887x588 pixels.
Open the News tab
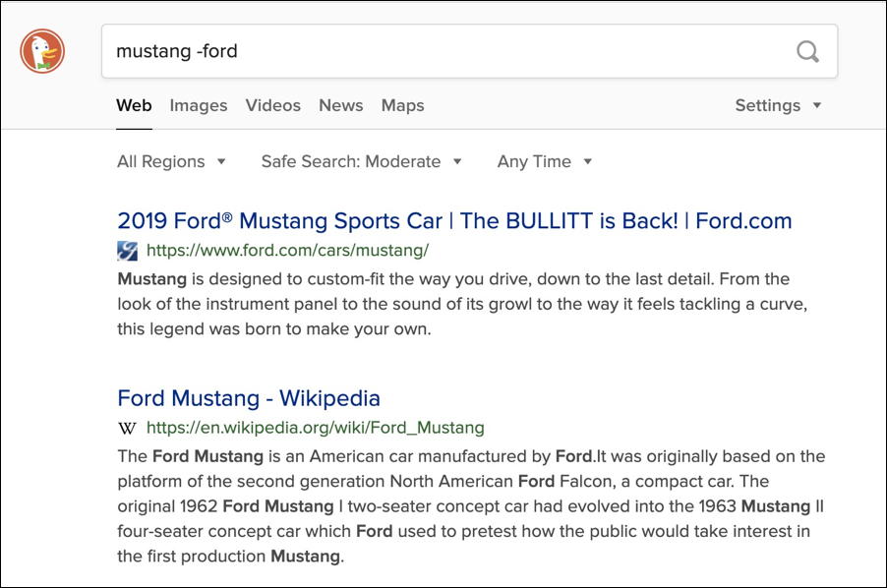click(x=341, y=105)
